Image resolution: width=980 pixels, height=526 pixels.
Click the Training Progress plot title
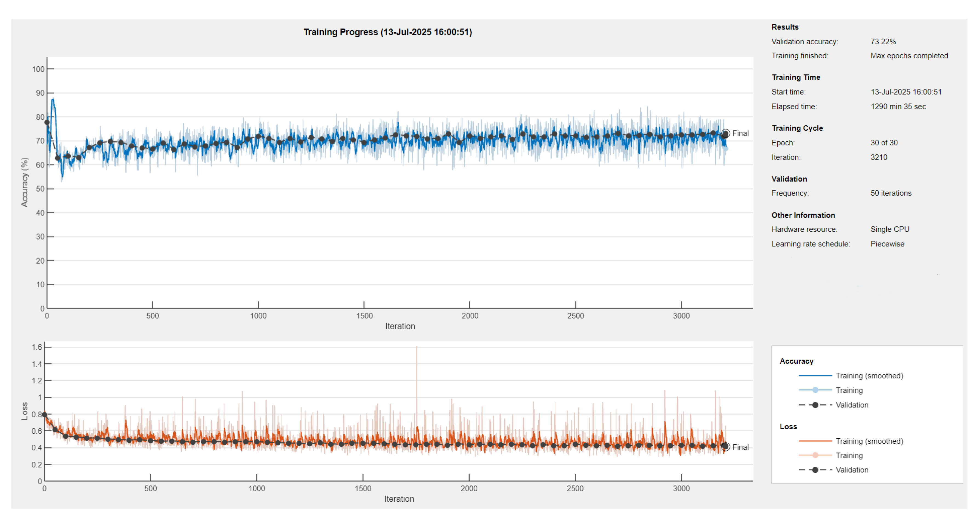[x=387, y=32]
